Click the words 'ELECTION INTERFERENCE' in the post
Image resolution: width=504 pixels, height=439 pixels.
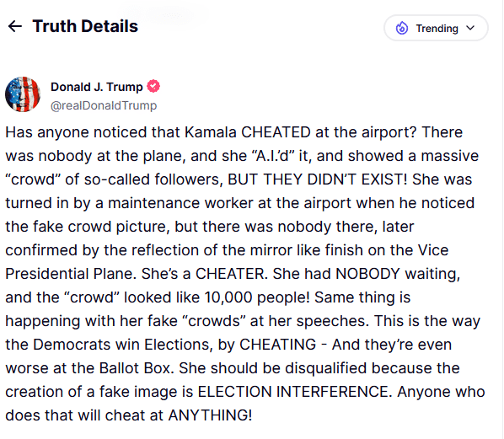pyautogui.click(x=295, y=392)
